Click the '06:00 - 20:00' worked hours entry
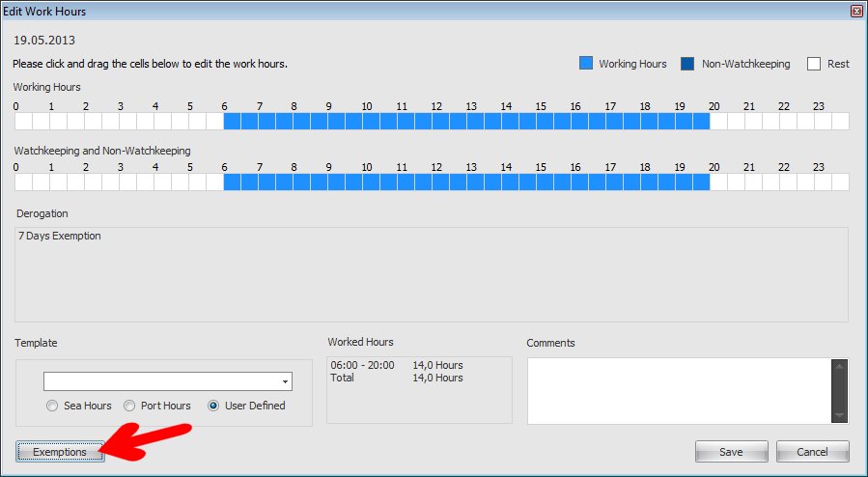The image size is (868, 477). (363, 365)
